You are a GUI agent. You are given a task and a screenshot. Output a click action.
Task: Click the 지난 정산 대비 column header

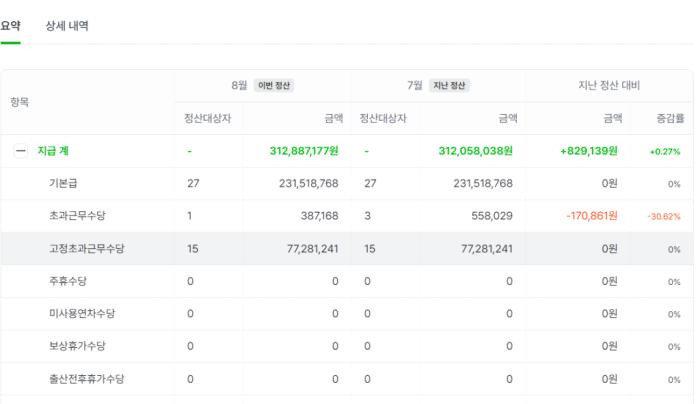coord(609,85)
